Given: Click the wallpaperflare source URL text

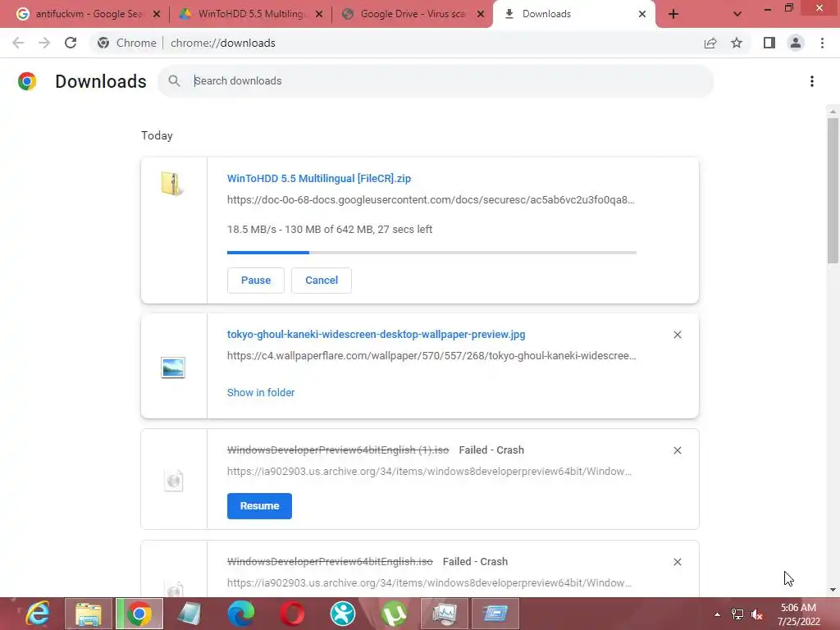Looking at the screenshot, I should point(431,356).
